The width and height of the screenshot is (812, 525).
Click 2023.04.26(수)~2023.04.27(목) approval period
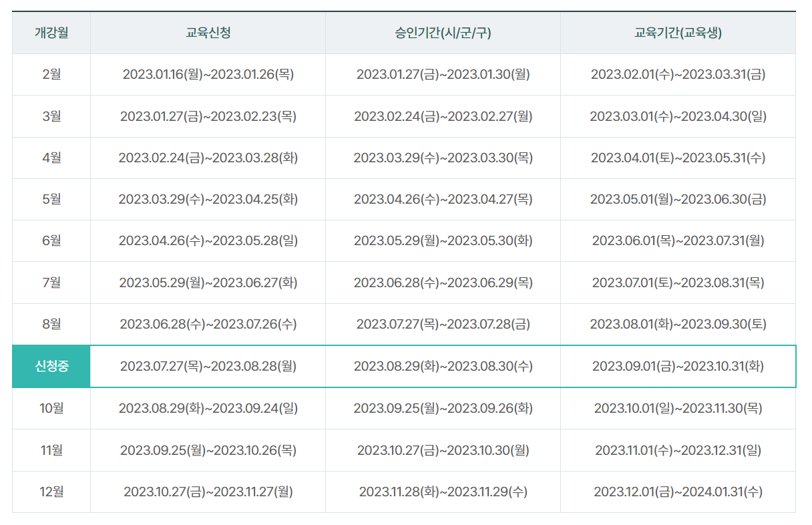(x=443, y=199)
